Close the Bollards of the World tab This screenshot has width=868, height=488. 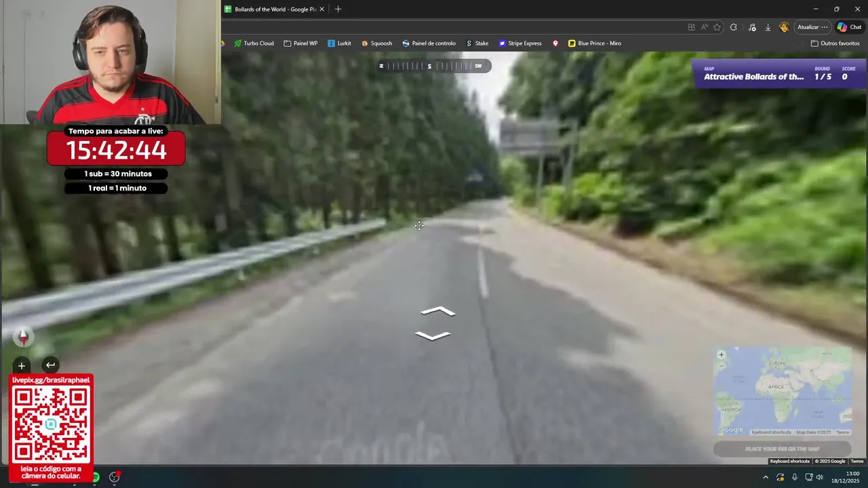click(x=321, y=9)
